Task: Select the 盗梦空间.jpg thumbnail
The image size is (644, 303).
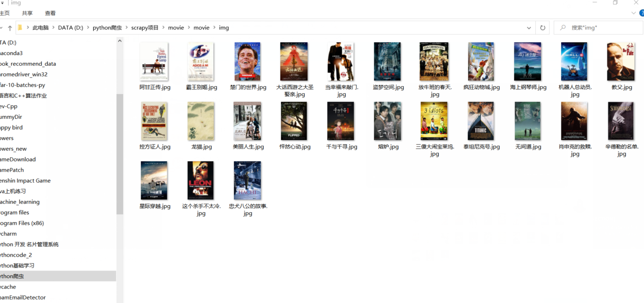Action: click(x=387, y=62)
